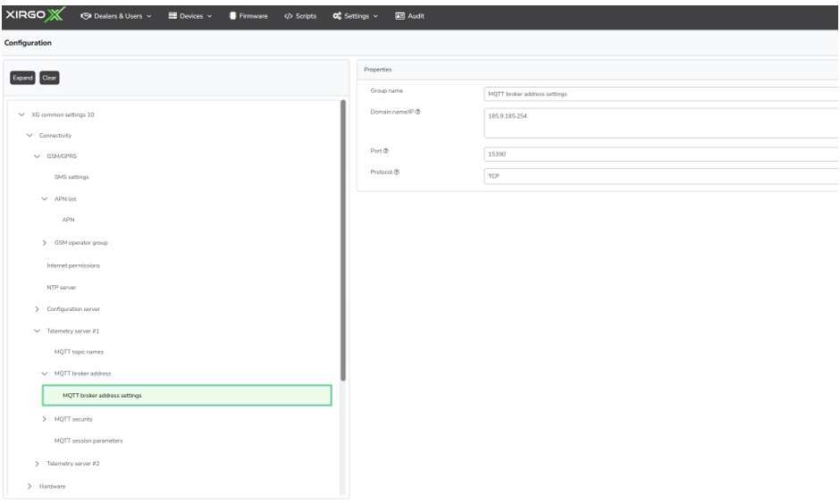
Task: Open the Settings dropdown menu
Action: pyautogui.click(x=356, y=15)
